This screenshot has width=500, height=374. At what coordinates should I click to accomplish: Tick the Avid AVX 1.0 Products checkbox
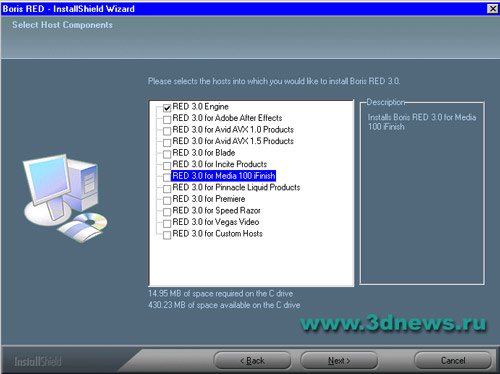point(167,131)
